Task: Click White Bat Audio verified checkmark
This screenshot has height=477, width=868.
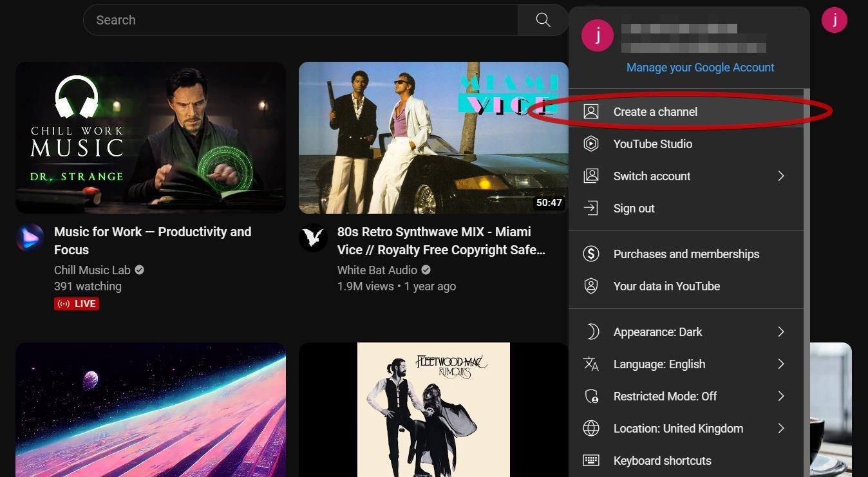Action: point(426,270)
